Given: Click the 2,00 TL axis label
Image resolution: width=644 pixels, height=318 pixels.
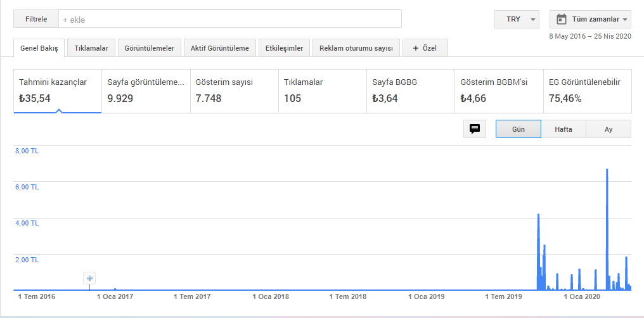Looking at the screenshot, I should [x=27, y=259].
